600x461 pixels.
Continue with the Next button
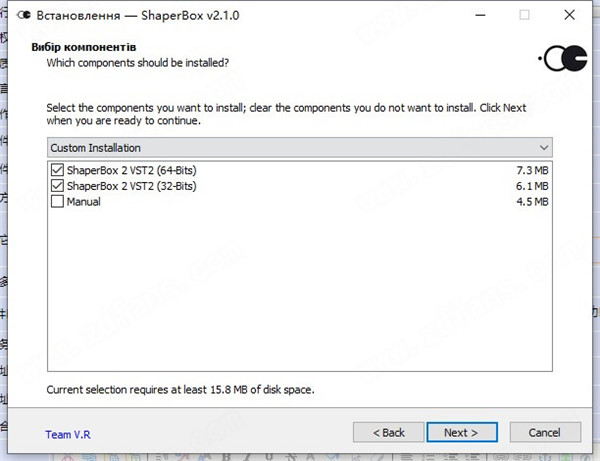(462, 432)
